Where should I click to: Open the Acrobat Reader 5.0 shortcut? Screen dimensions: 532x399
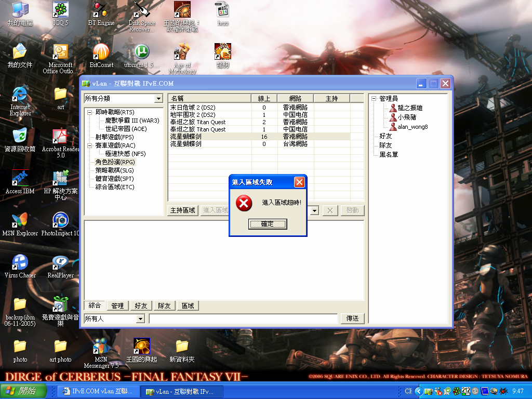pos(60,142)
